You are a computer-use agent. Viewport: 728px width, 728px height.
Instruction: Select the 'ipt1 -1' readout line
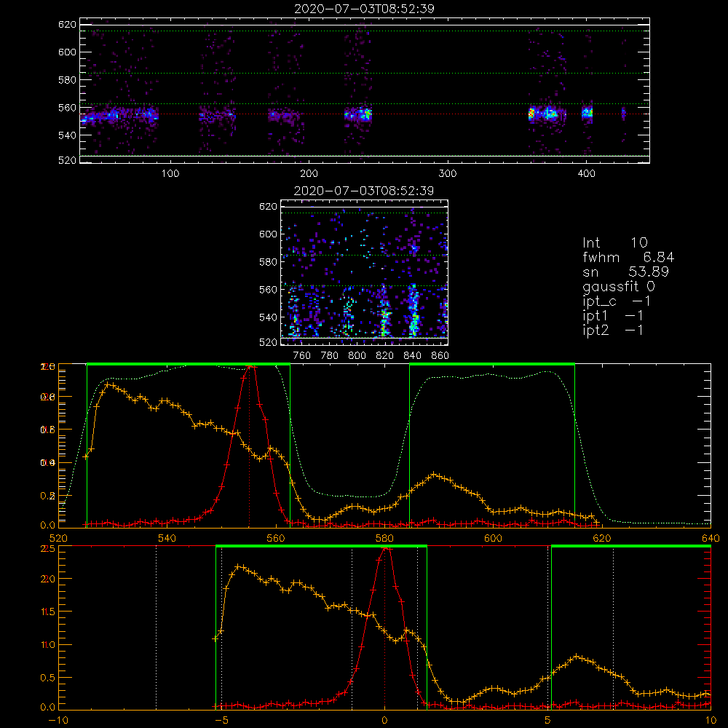pyautogui.click(x=612, y=316)
